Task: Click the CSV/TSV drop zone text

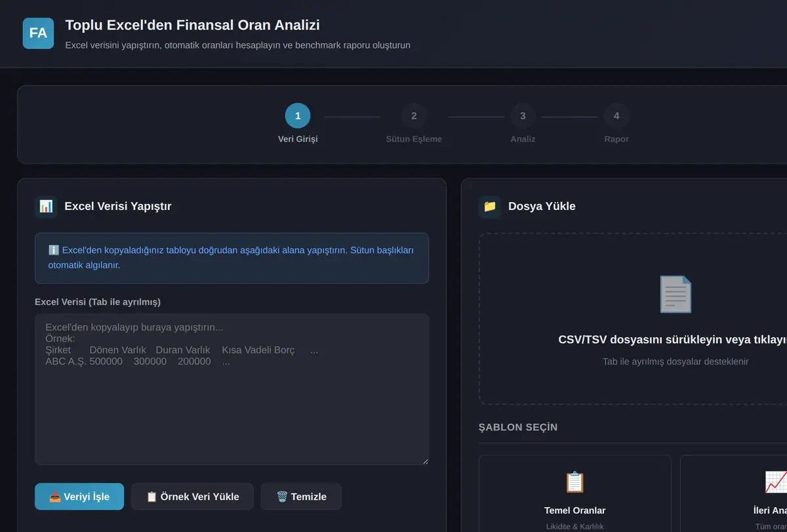Action: coord(672,339)
